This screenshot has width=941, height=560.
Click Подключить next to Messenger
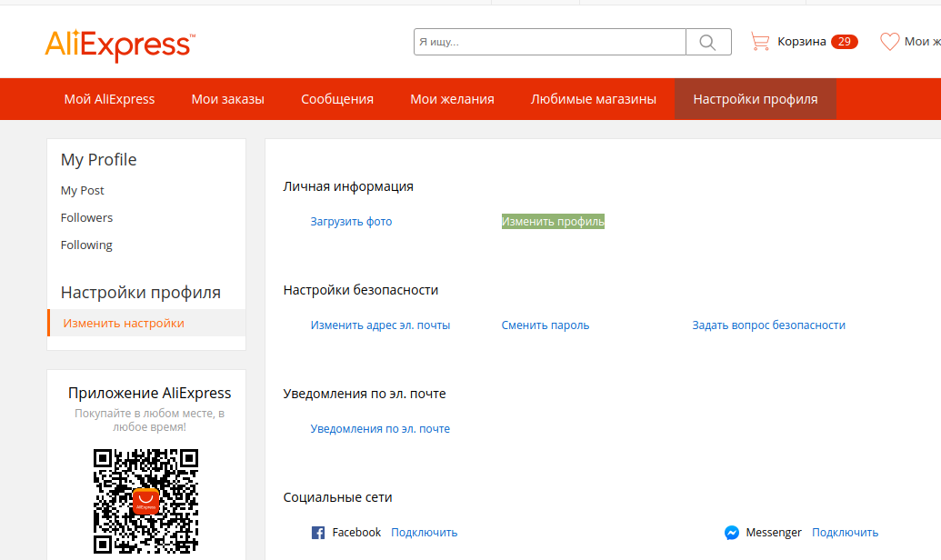point(845,533)
